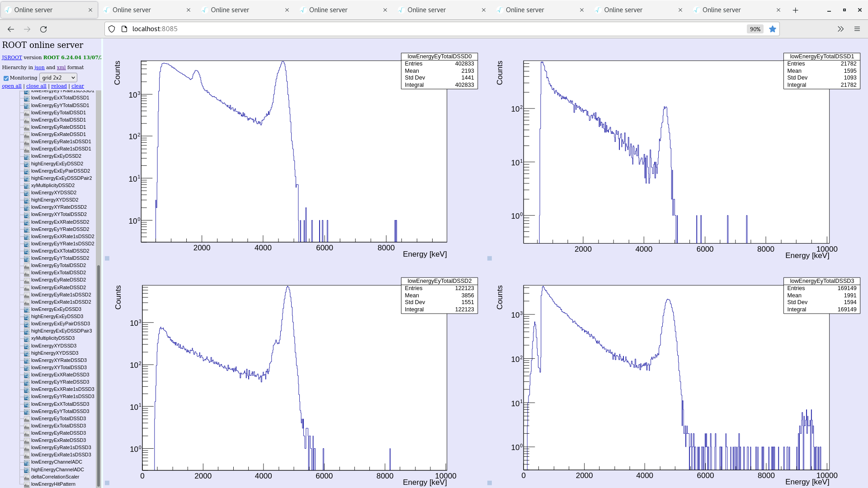This screenshot has width=868, height=488.
Task: Open the browser hamburger menu
Action: (x=857, y=29)
